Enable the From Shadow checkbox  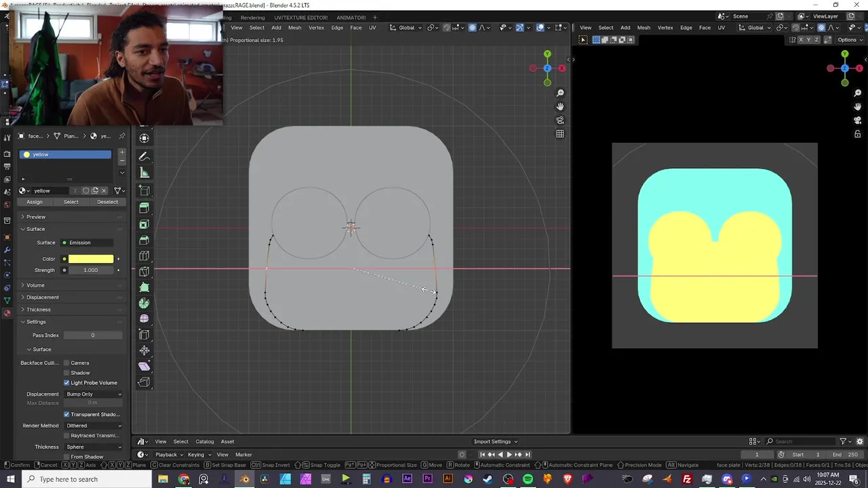[x=66, y=457]
